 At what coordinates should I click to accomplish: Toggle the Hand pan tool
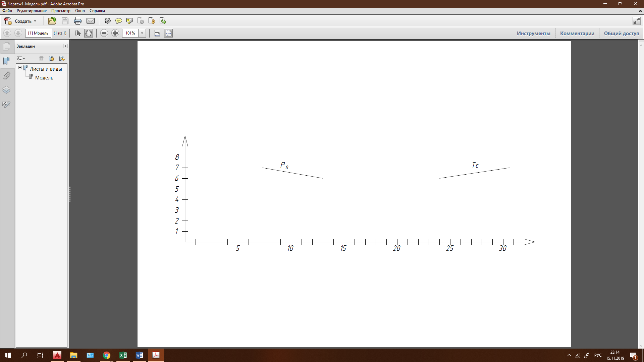(88, 33)
